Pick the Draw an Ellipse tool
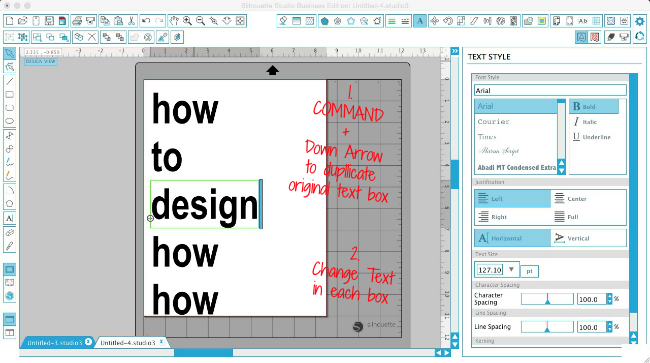Image resolution: width=650 pixels, height=363 pixels. [x=9, y=121]
